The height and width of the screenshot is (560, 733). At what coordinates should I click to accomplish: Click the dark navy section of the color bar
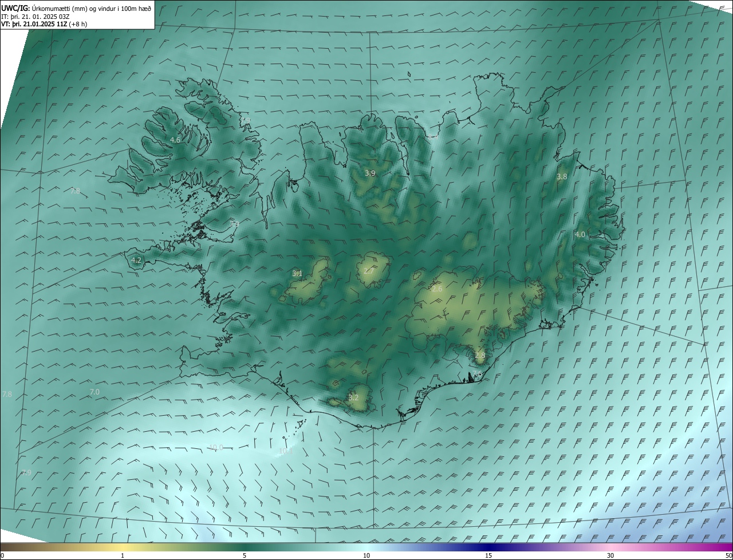tap(488, 547)
